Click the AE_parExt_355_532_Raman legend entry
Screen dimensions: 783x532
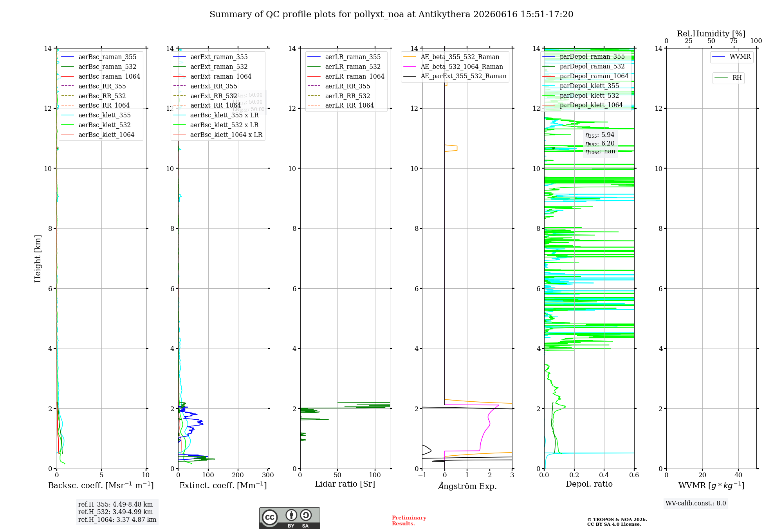tap(455, 76)
